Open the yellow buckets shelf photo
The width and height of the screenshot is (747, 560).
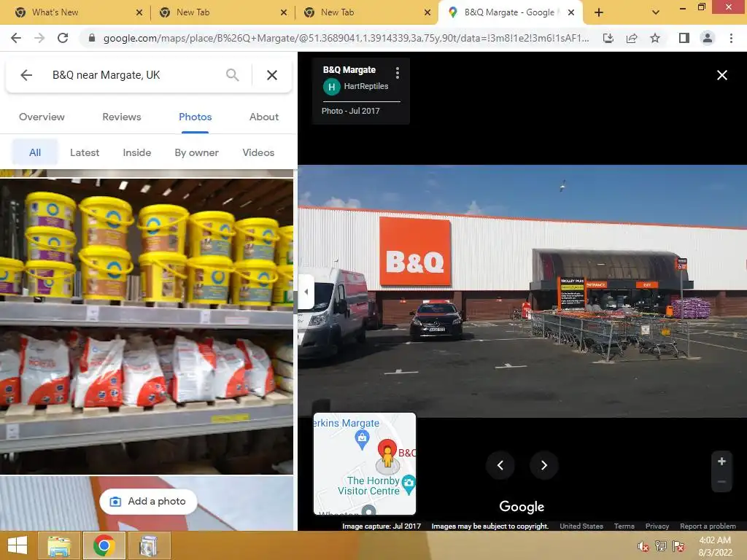[147, 326]
